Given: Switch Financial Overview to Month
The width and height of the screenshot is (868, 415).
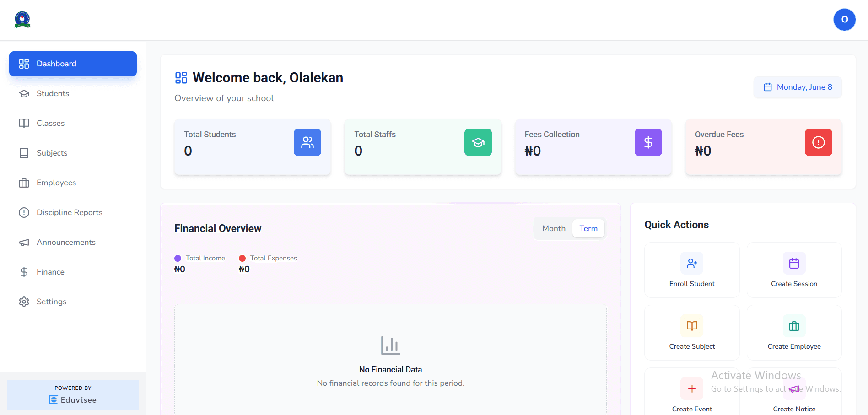Looking at the screenshot, I should (x=554, y=228).
